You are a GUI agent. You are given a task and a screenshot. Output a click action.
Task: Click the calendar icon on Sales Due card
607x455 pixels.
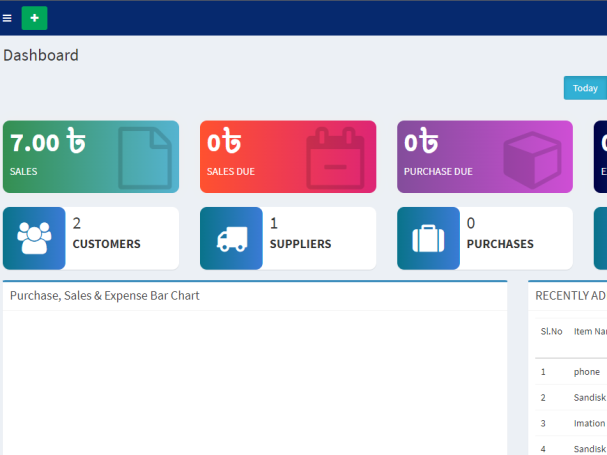(x=335, y=158)
